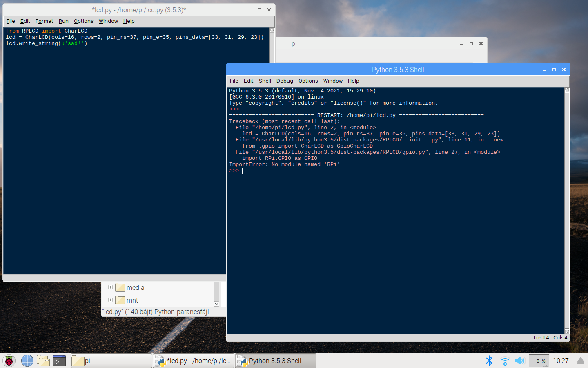Expand the media folder tree node
Viewport: 588px width, 368px height.
110,287
